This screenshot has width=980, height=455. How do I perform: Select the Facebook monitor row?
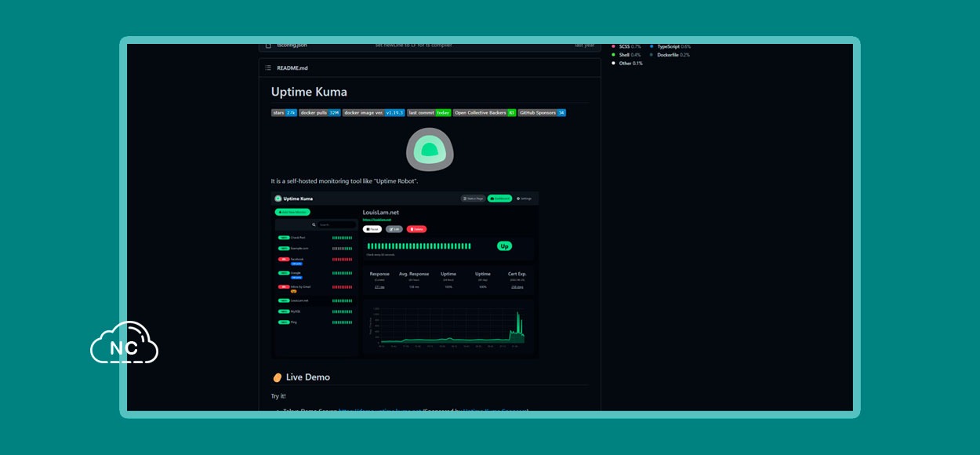point(315,260)
